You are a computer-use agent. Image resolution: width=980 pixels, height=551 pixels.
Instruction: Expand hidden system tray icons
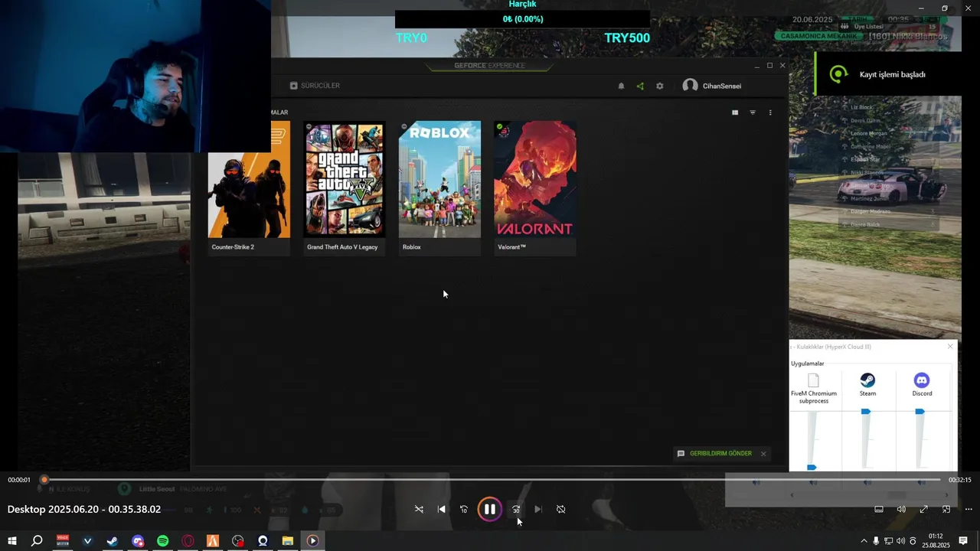tap(864, 541)
